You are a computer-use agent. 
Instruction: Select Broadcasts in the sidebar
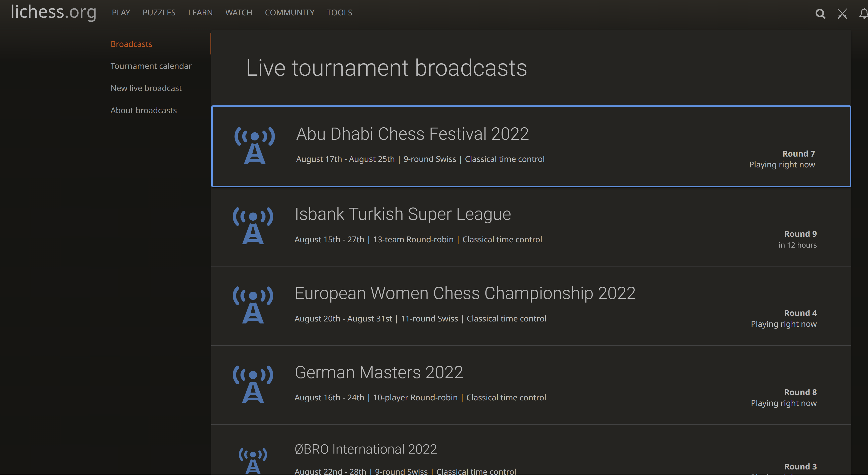(x=131, y=44)
